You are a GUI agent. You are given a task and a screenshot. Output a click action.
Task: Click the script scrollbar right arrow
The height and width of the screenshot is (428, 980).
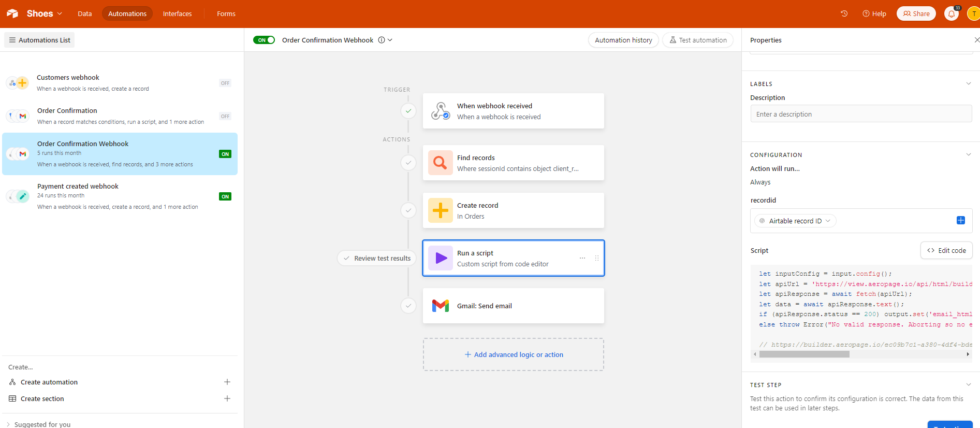[968, 354]
